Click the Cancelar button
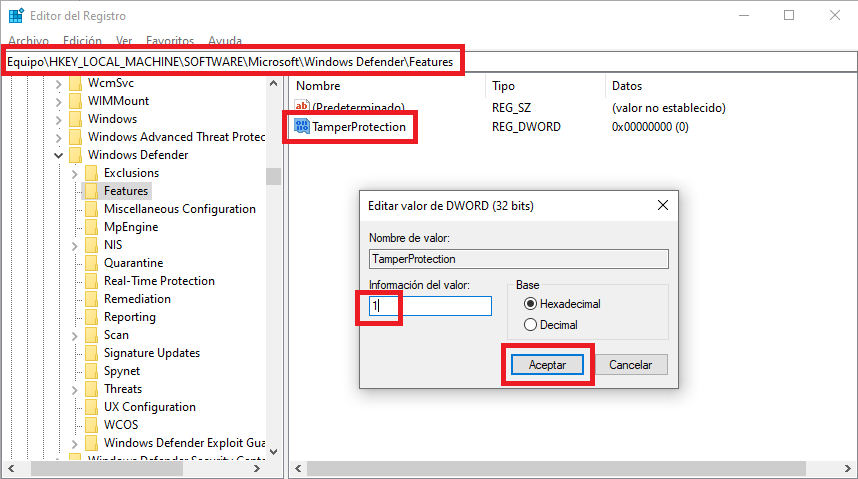Viewport: 858px width, 479px height. 631,365
